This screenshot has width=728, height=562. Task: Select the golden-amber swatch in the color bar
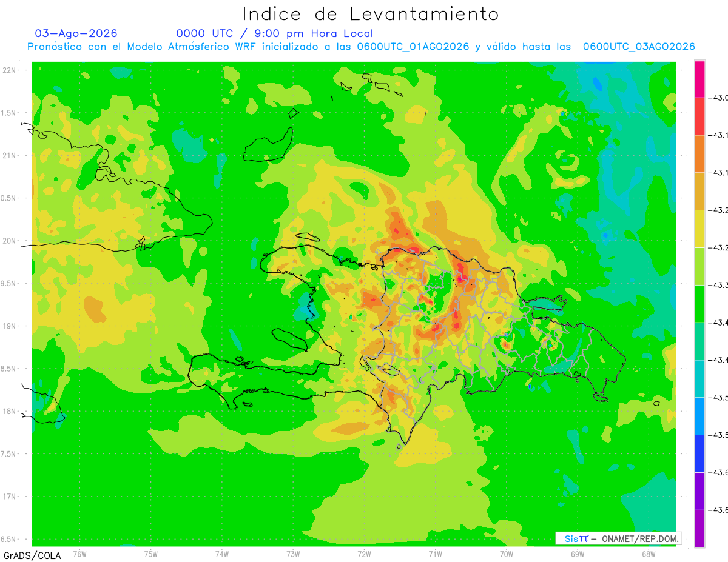[699, 191]
